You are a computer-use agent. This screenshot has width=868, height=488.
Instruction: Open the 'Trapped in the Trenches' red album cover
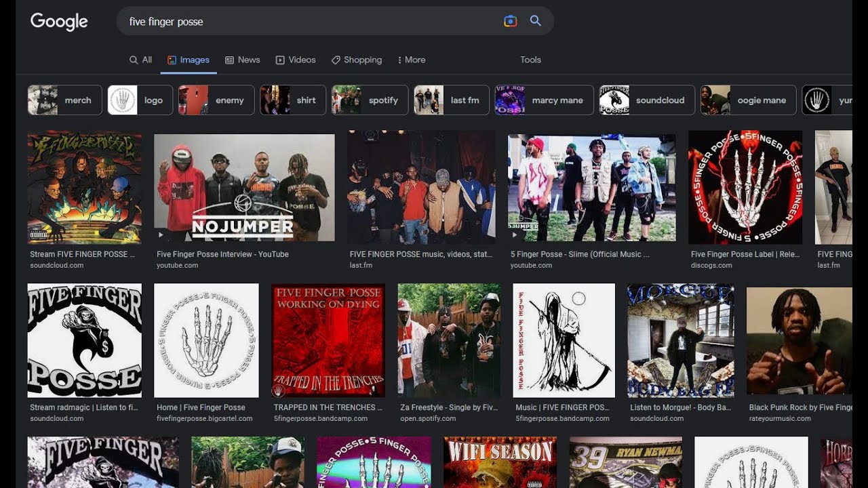click(x=328, y=340)
